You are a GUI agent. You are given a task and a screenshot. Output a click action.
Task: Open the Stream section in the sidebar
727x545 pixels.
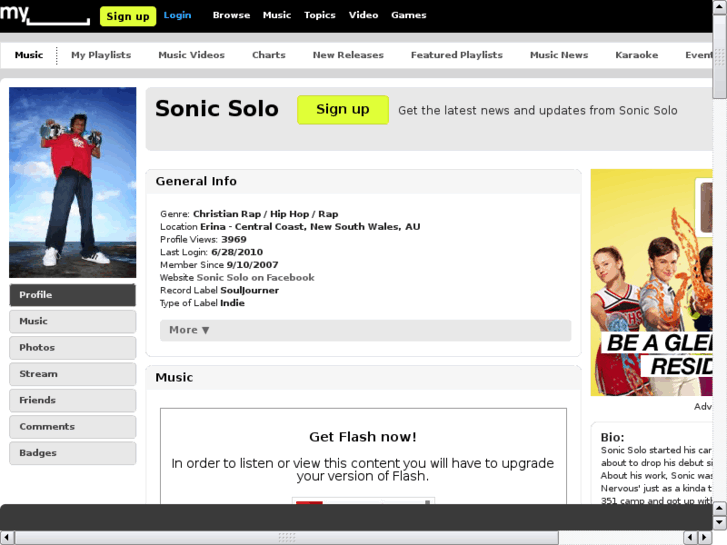pyautogui.click(x=72, y=374)
